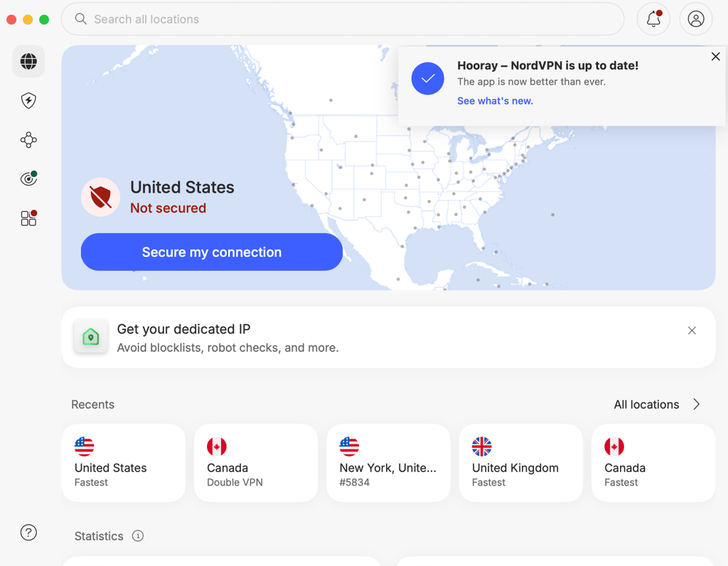
Task: Focus the Search all locations field
Action: click(x=343, y=19)
